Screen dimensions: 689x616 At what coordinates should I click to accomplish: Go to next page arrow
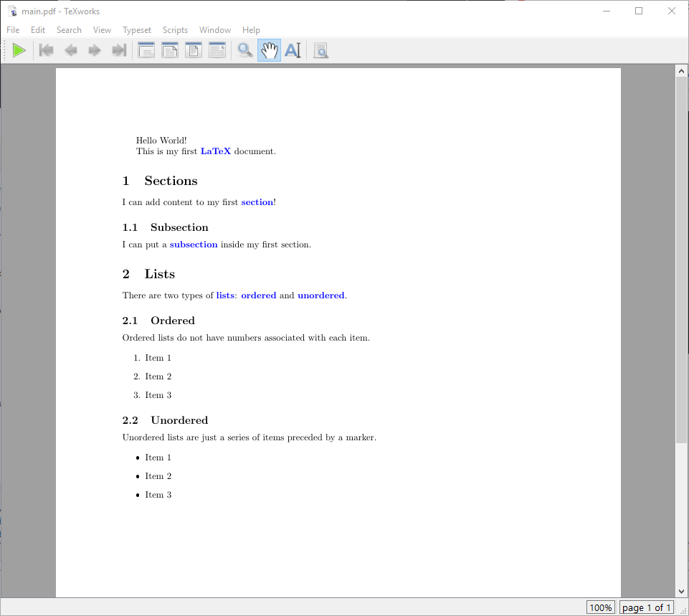pos(95,50)
